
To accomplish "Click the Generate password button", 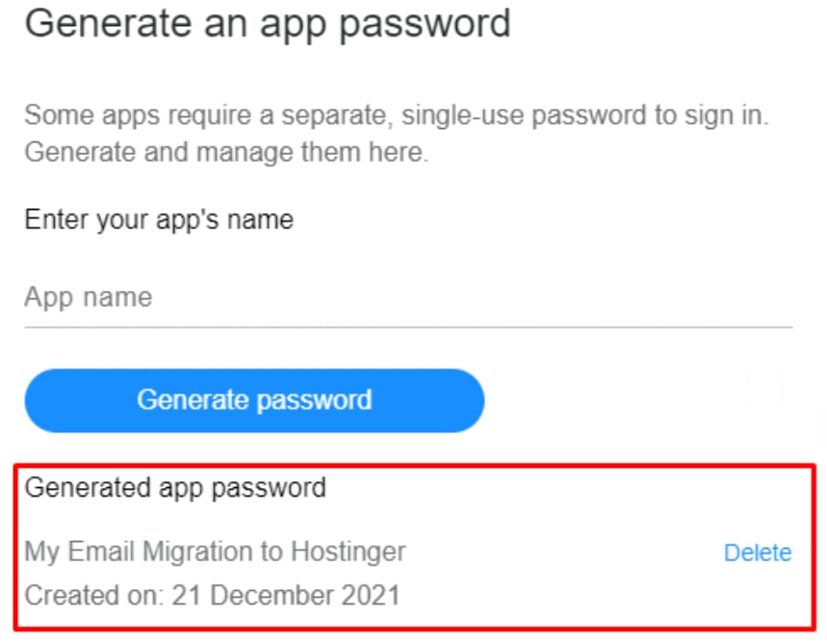I will coord(254,399).
